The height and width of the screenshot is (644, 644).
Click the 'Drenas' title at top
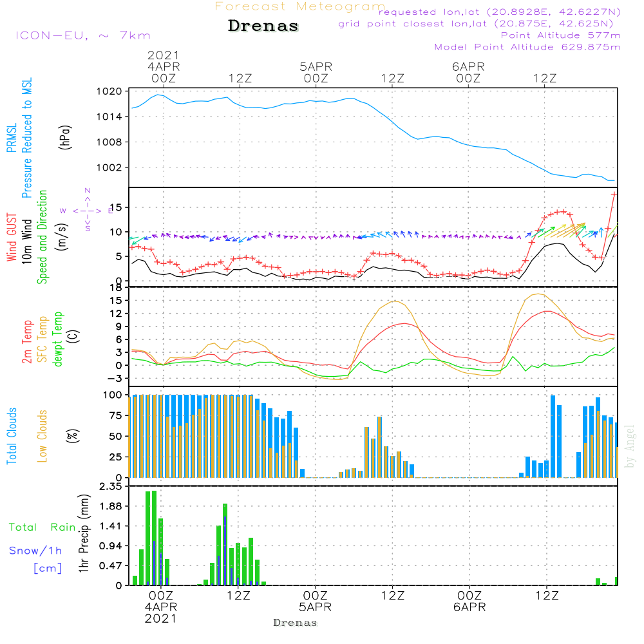coord(263,26)
